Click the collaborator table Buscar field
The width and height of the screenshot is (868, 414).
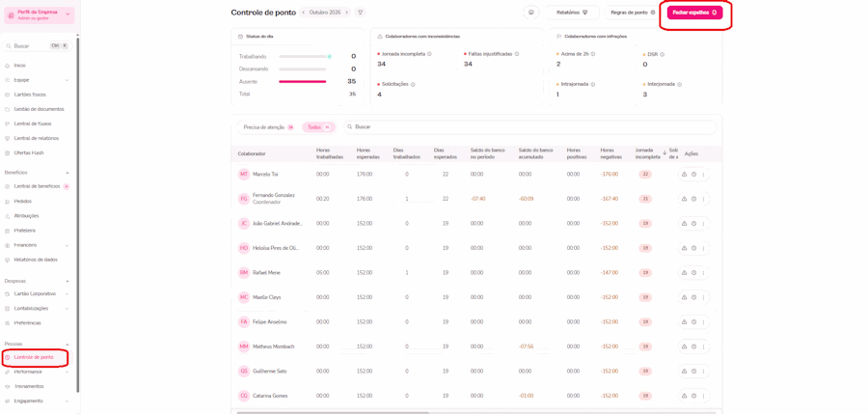[x=529, y=127]
